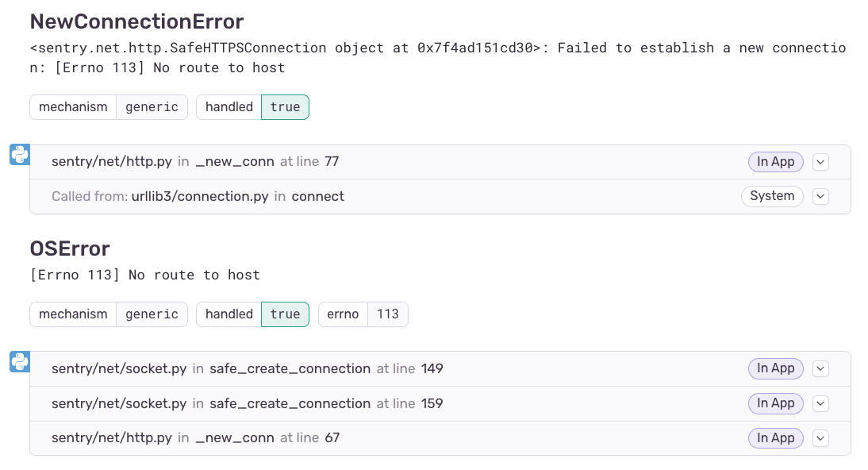Select the error message text about Errno 113
Image resolution: width=868 pixels, height=470 pixels.
pos(144,275)
